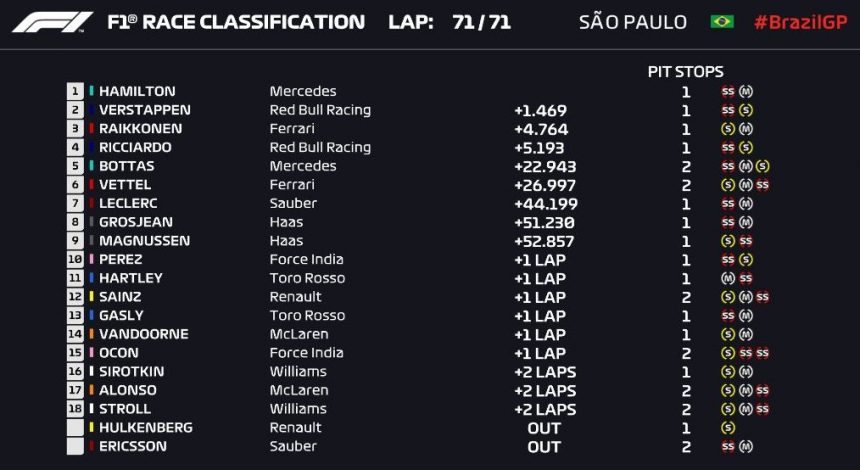The image size is (860, 470).
Task: Click the lap counter 71 / 71
Action: click(481, 22)
